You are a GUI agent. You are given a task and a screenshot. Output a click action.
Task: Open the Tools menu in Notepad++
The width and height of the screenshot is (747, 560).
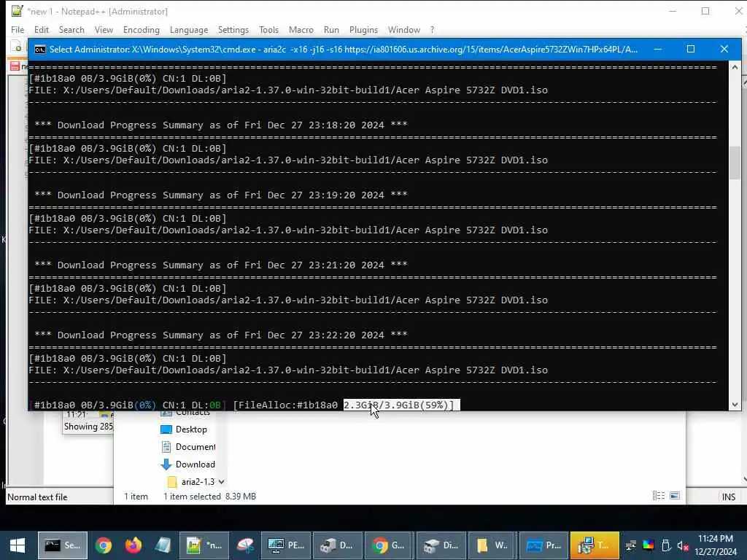268,29
